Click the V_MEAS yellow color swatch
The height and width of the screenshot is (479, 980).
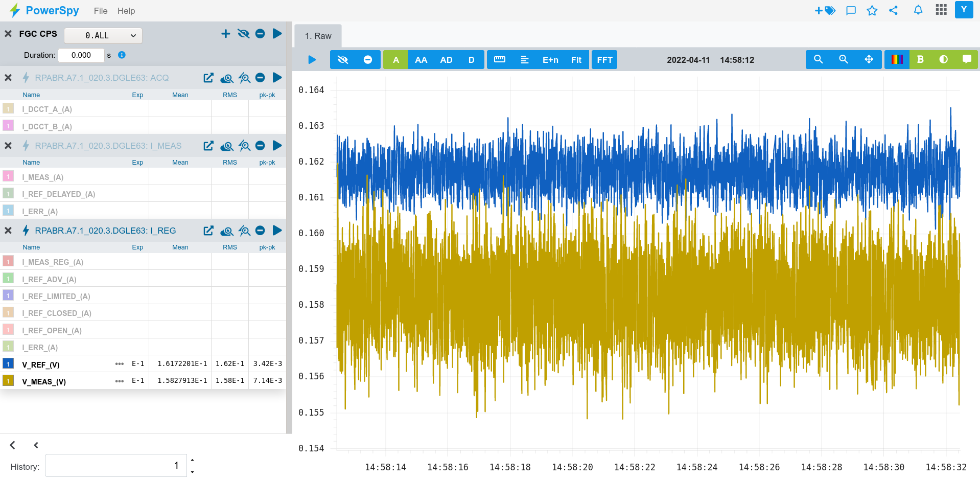pyautogui.click(x=8, y=380)
